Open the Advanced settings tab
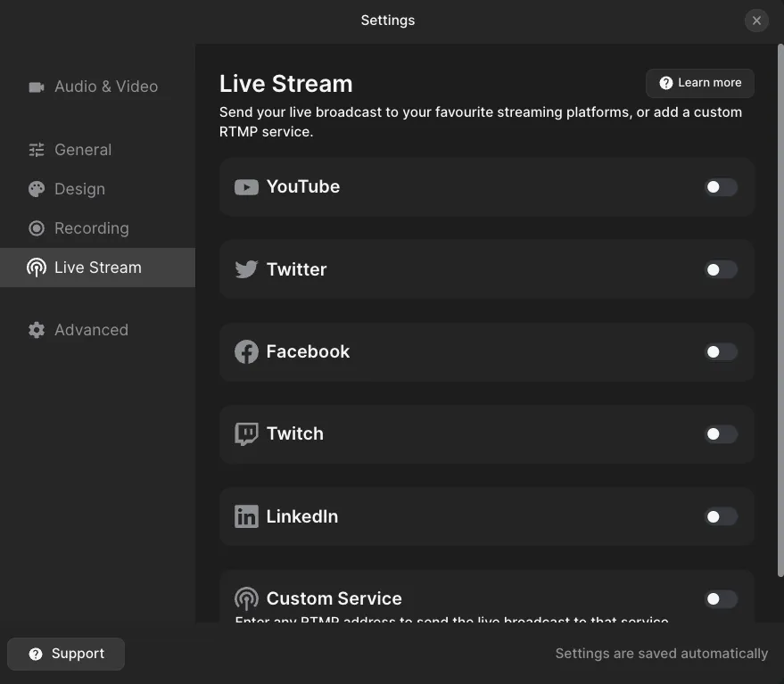Image resolution: width=784 pixels, height=684 pixels. click(x=97, y=330)
